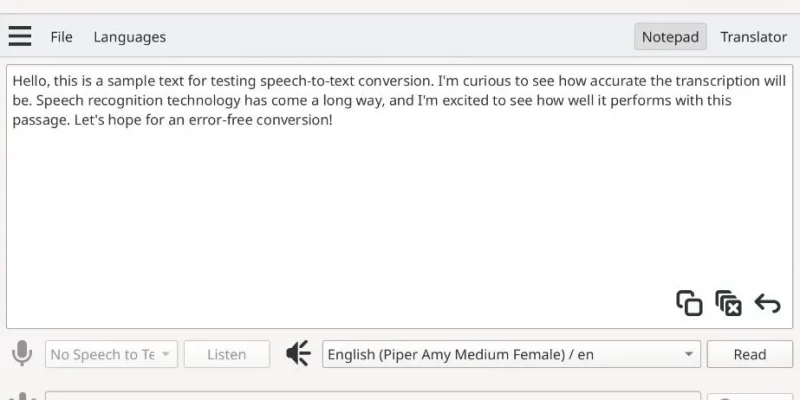Switch to Notepad mode
The width and height of the screenshot is (800, 400).
[670, 37]
